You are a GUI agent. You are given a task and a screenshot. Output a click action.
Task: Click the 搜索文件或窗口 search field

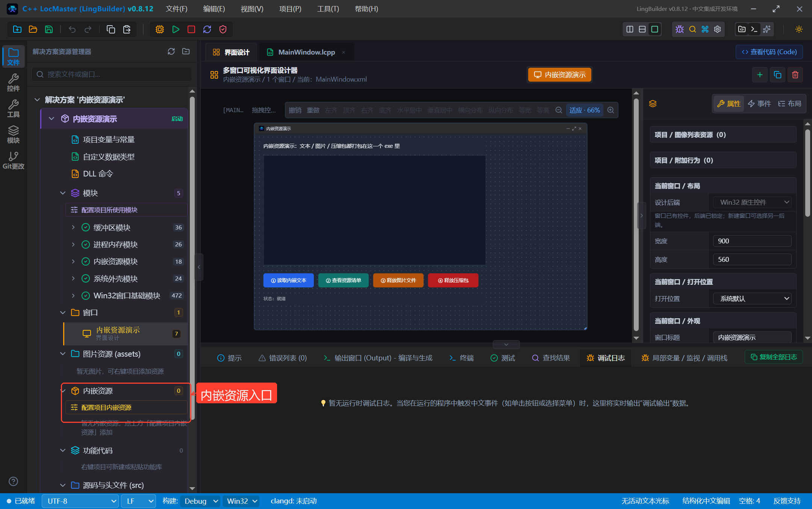tap(112, 74)
